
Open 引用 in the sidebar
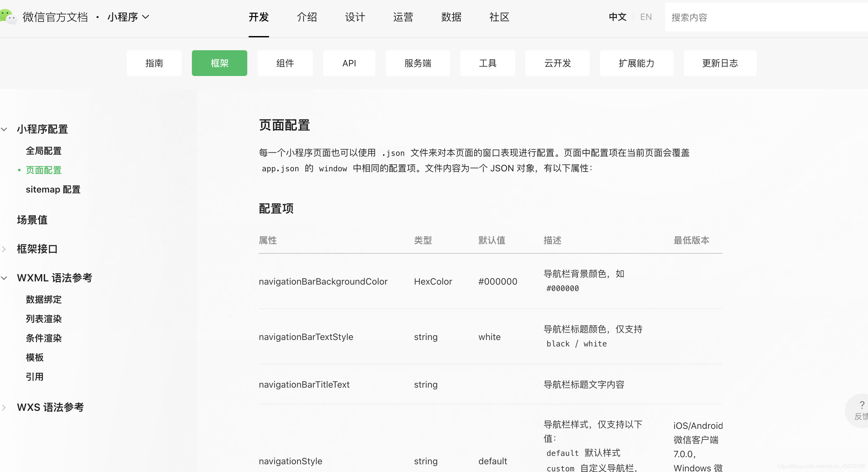(35, 377)
